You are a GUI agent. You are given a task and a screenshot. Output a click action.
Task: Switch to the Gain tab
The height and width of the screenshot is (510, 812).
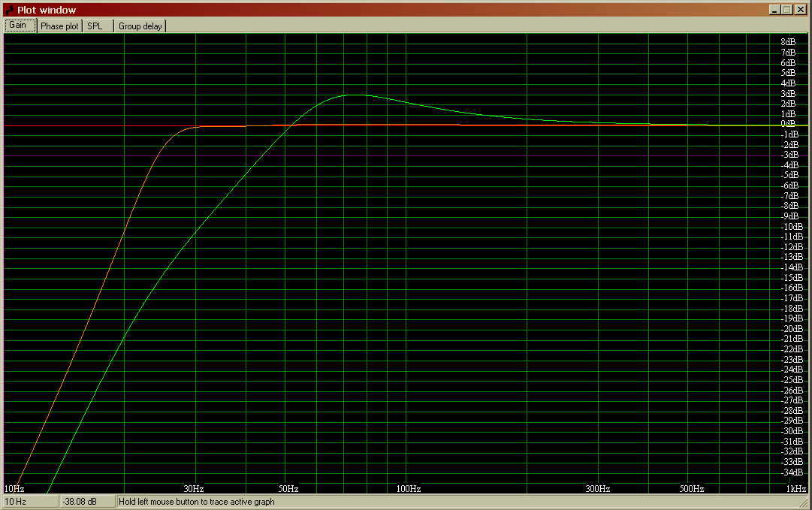pos(18,26)
